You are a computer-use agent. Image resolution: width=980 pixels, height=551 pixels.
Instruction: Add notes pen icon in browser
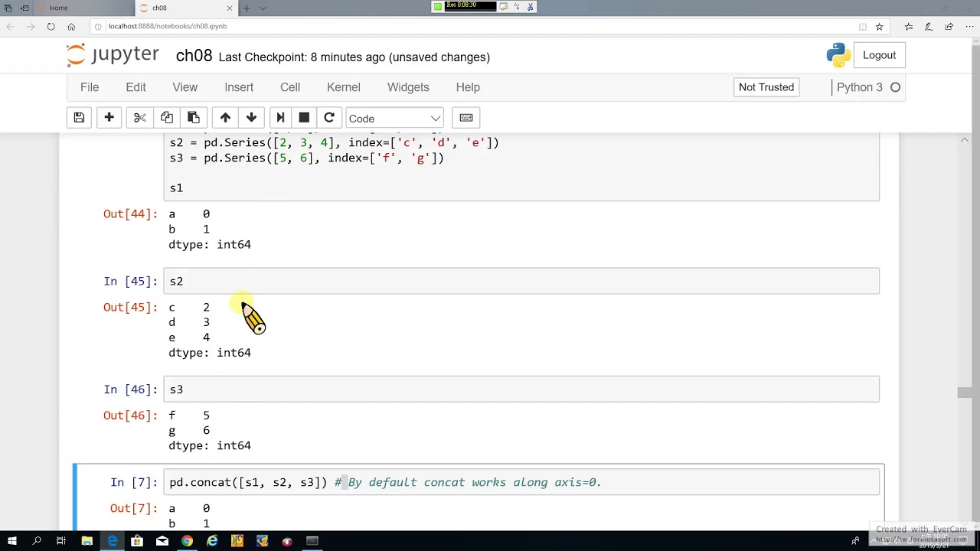(929, 26)
